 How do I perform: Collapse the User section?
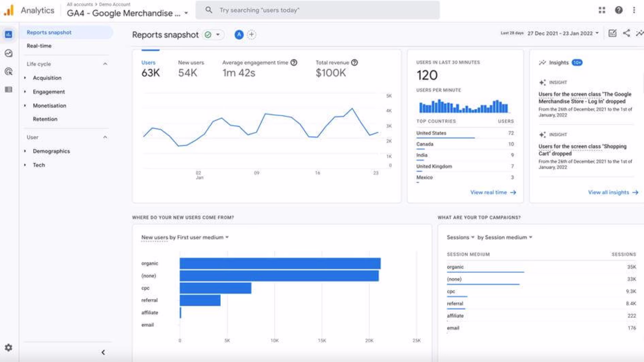tap(105, 137)
